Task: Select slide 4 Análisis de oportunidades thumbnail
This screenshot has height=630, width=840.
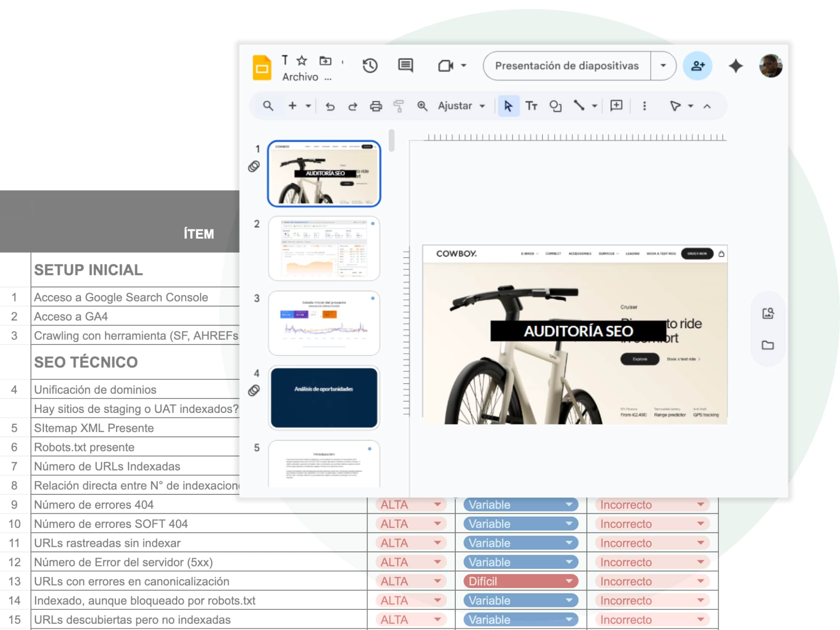Action: (324, 397)
